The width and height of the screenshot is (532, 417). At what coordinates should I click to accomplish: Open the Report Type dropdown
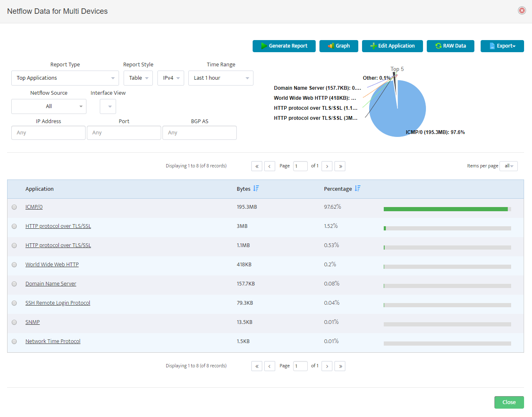[65, 78]
